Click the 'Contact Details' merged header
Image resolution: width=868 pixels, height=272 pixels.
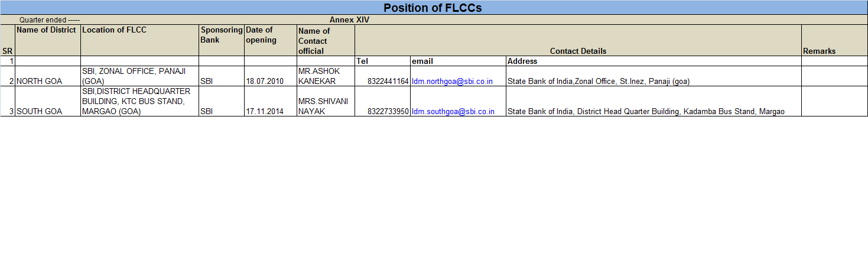click(x=578, y=51)
